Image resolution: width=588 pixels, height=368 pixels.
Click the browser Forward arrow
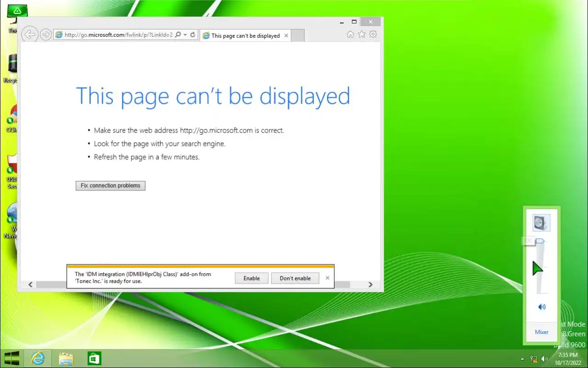[x=45, y=34]
